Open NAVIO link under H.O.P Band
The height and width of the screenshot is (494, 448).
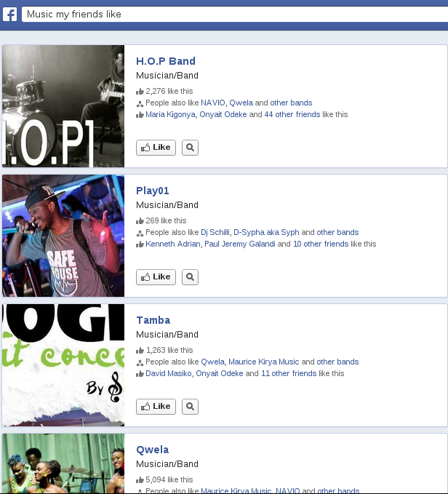(213, 103)
